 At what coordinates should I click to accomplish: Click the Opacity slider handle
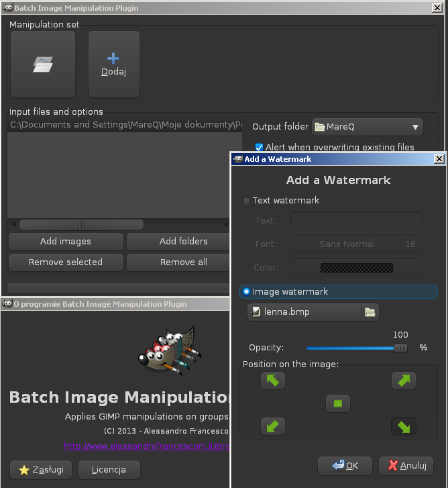click(x=400, y=348)
